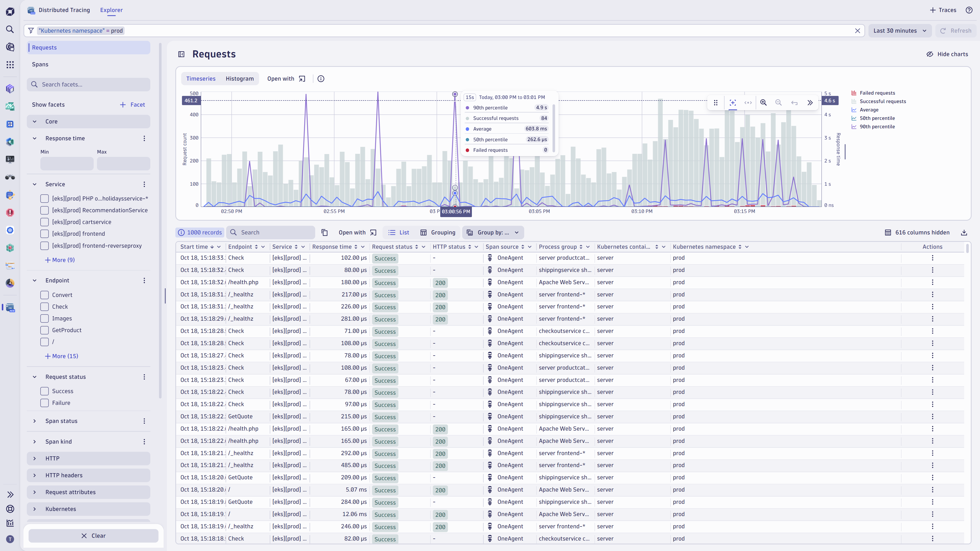Viewport: 980px width, 551px height.
Task: Enable the Success filter under Request status
Action: 44,391
